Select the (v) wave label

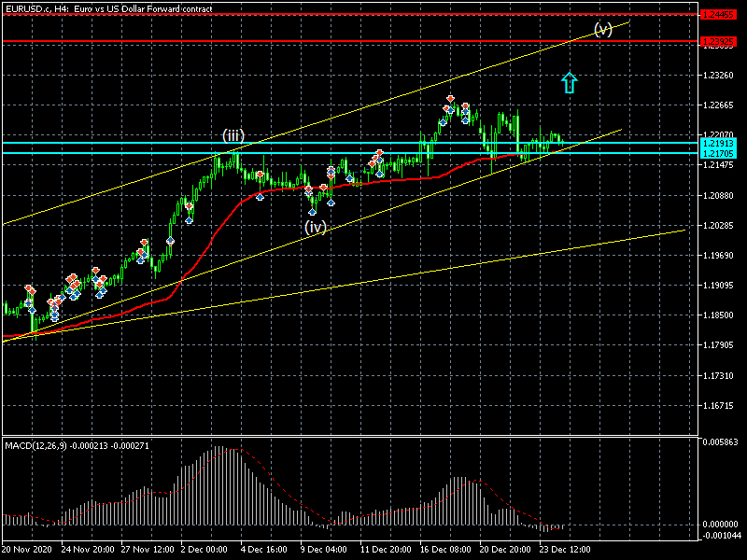coord(603,29)
